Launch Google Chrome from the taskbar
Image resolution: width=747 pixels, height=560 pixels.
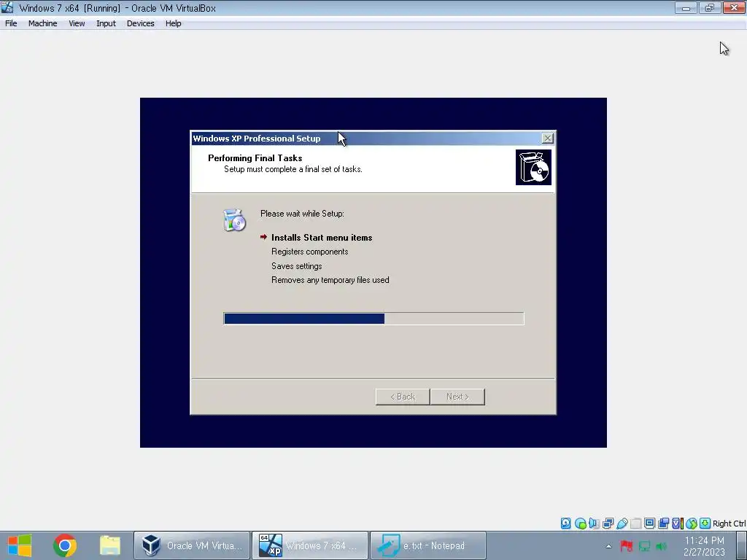pyautogui.click(x=65, y=545)
